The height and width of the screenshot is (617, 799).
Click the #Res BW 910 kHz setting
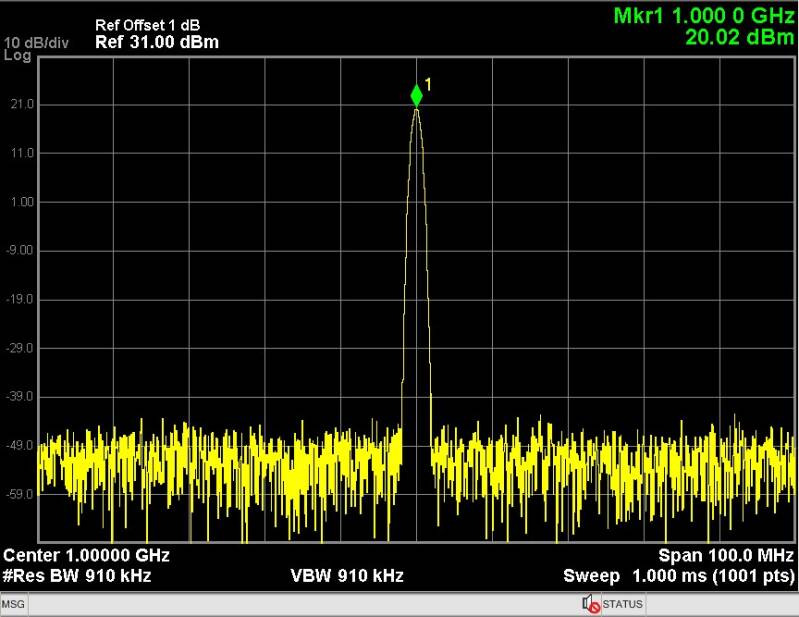(x=74, y=575)
